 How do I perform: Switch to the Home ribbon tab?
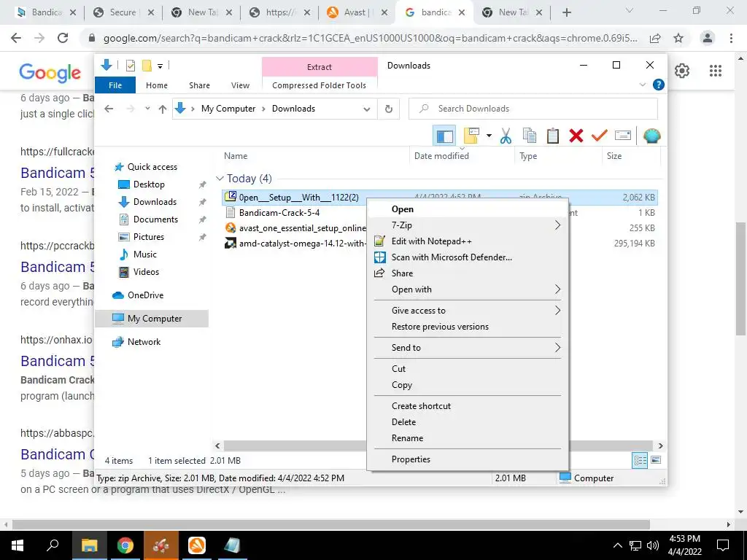click(157, 85)
